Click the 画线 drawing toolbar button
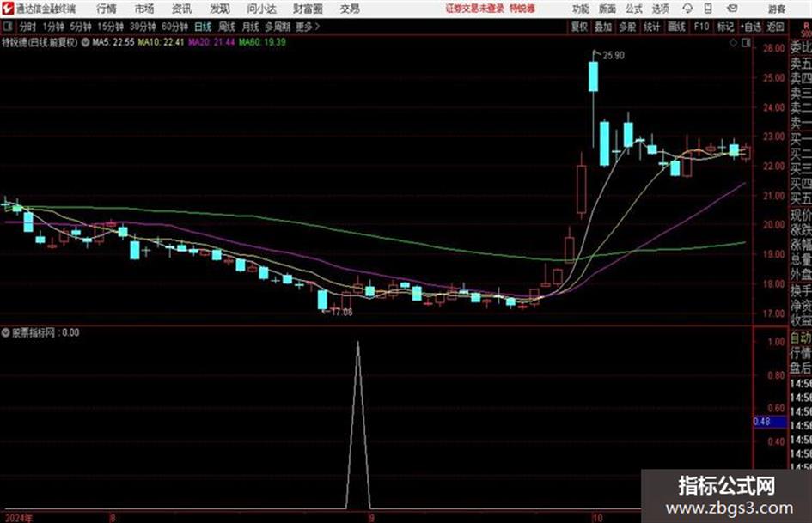This screenshot has width=812, height=523. tap(676, 27)
